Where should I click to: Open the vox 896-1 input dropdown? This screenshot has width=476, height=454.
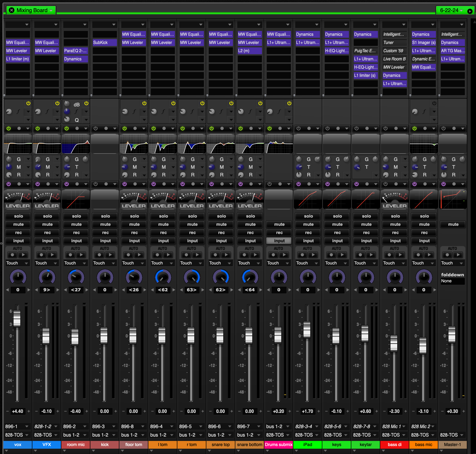tap(17, 426)
